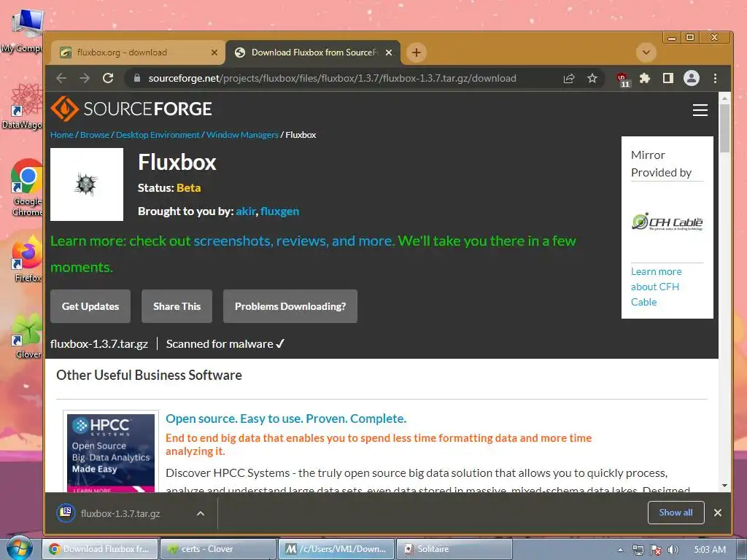Go back to the previous page
Viewport: 747px width, 560px height.
pos(61,78)
